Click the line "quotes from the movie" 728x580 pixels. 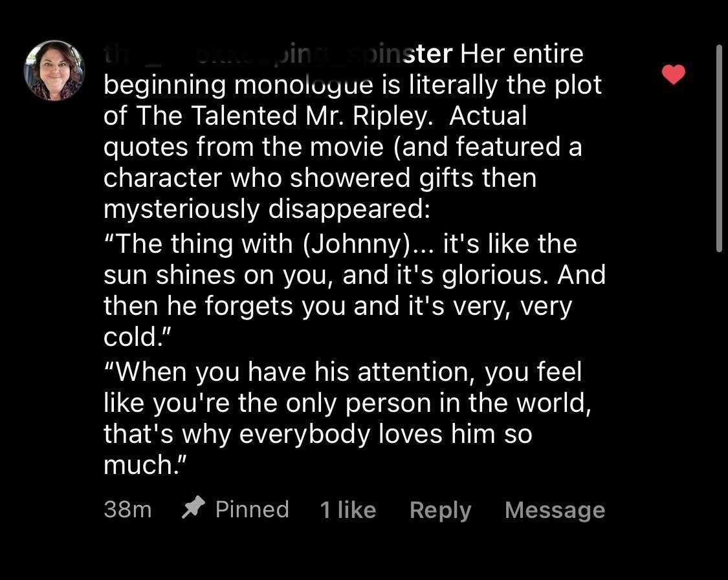click(342, 147)
